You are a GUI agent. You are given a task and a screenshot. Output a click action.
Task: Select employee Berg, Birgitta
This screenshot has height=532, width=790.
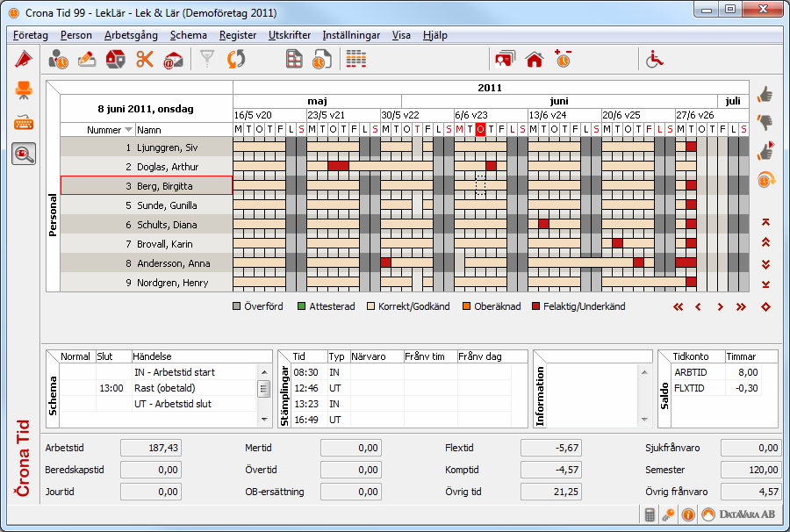pyautogui.click(x=146, y=186)
